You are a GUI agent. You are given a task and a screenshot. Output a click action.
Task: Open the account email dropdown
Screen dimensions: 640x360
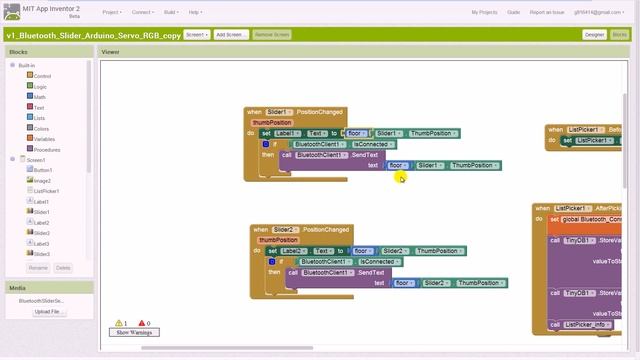pyautogui.click(x=599, y=12)
